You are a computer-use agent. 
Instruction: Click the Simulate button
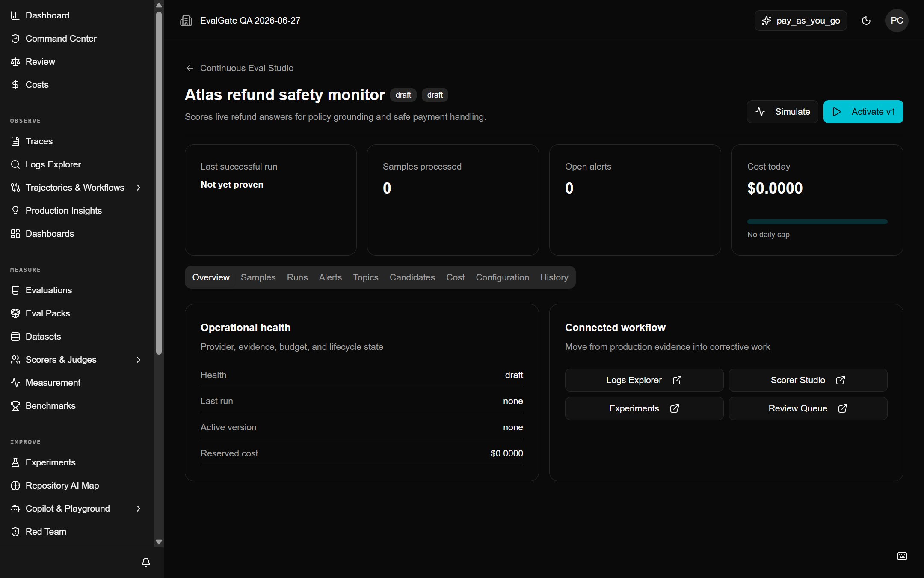pyautogui.click(x=782, y=112)
